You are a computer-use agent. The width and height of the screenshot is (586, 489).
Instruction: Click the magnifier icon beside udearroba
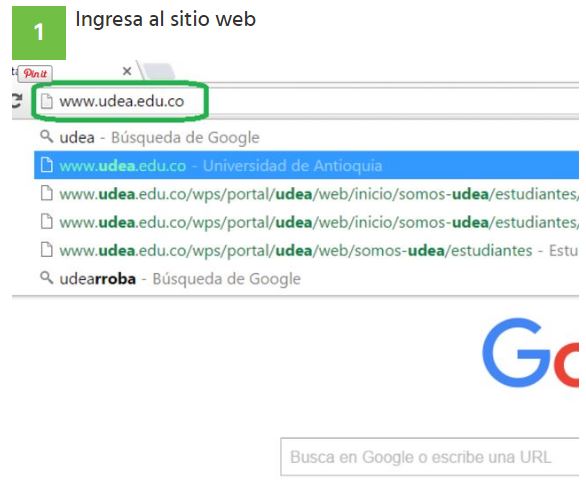click(46, 277)
